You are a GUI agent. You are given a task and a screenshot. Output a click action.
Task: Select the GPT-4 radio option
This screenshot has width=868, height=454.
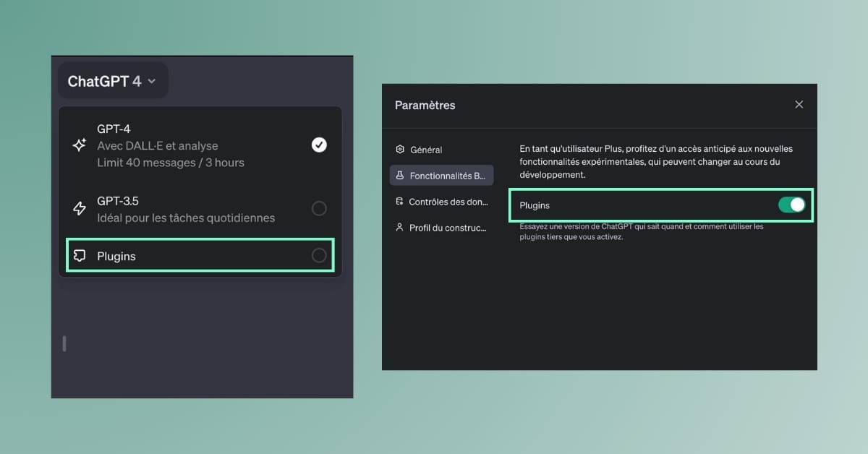click(319, 145)
